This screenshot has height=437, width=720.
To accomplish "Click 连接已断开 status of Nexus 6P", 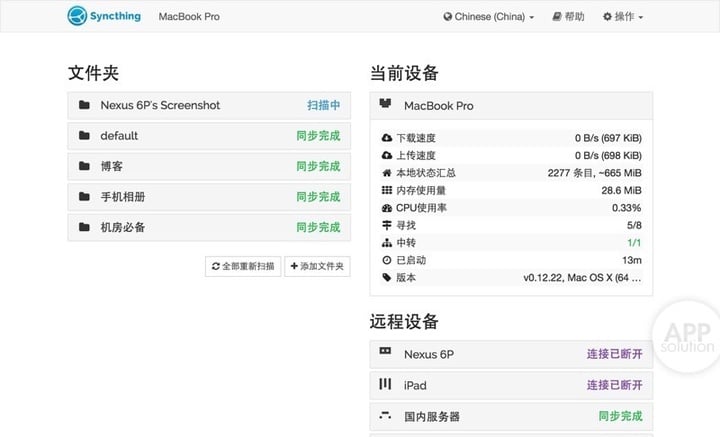I will point(614,354).
